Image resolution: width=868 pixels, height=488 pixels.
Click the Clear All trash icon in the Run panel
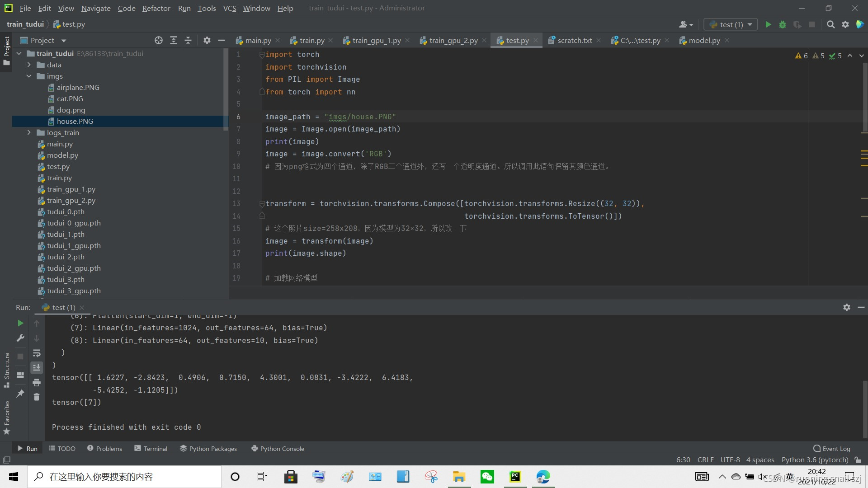tap(37, 397)
